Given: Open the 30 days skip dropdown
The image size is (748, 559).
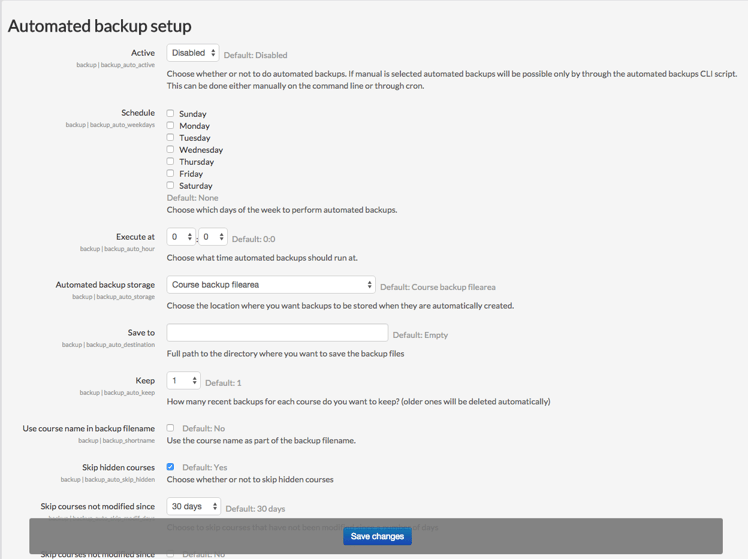Looking at the screenshot, I should click(x=194, y=506).
